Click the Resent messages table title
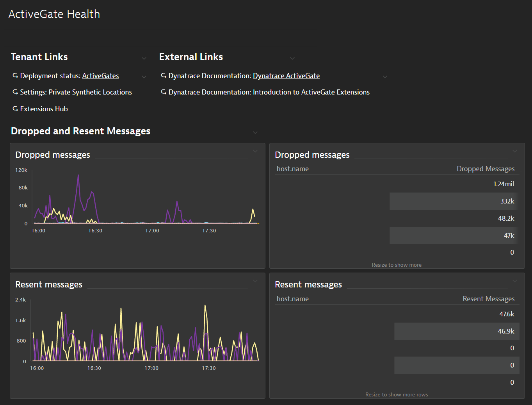 (x=308, y=285)
